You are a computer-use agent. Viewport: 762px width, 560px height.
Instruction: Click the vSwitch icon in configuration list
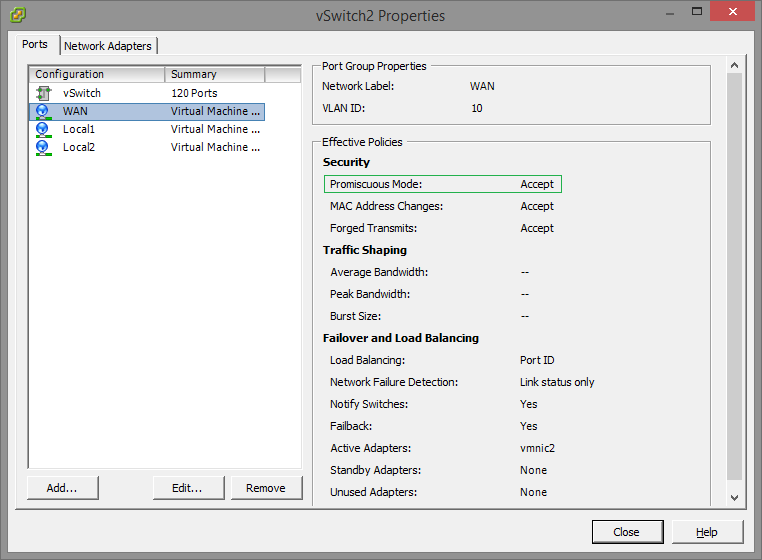click(43, 93)
